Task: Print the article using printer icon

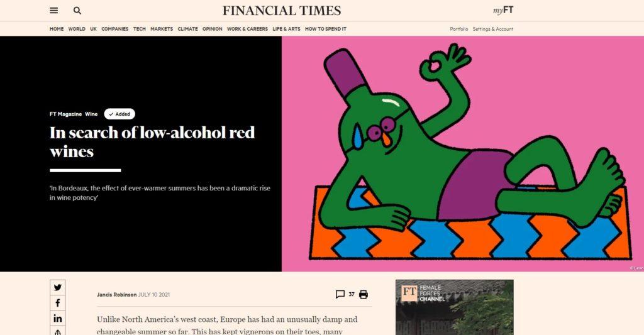Action: coord(364,294)
